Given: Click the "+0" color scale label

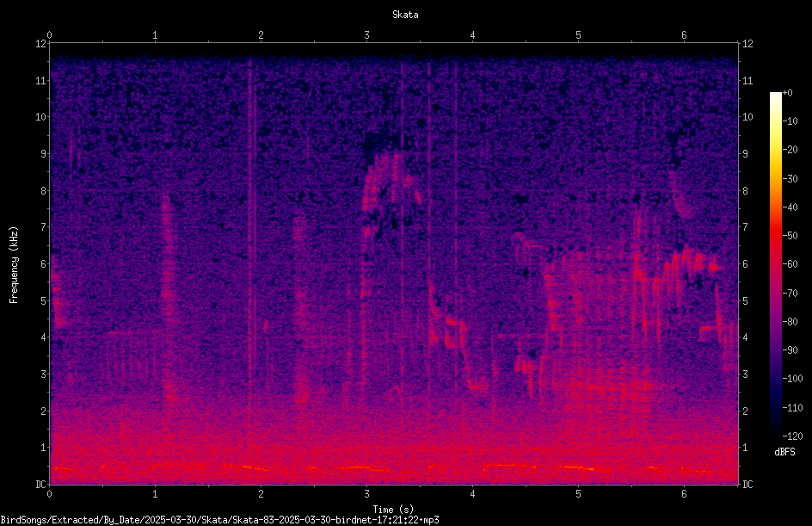Looking at the screenshot, I should 787,93.
